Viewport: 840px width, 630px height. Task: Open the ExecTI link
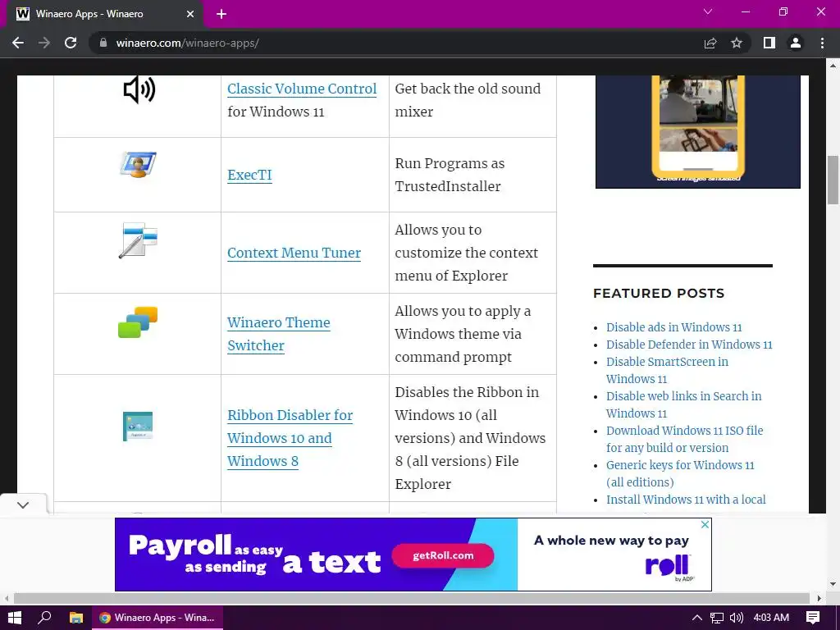(x=249, y=176)
